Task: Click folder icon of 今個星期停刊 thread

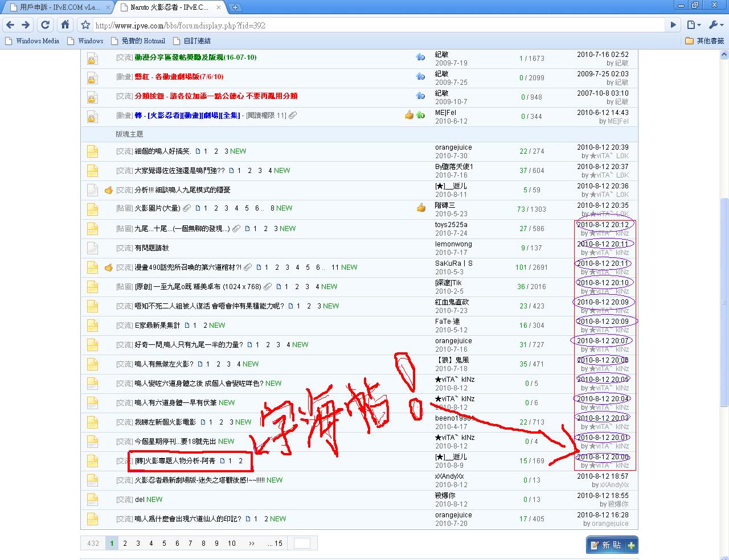Action: [x=92, y=442]
